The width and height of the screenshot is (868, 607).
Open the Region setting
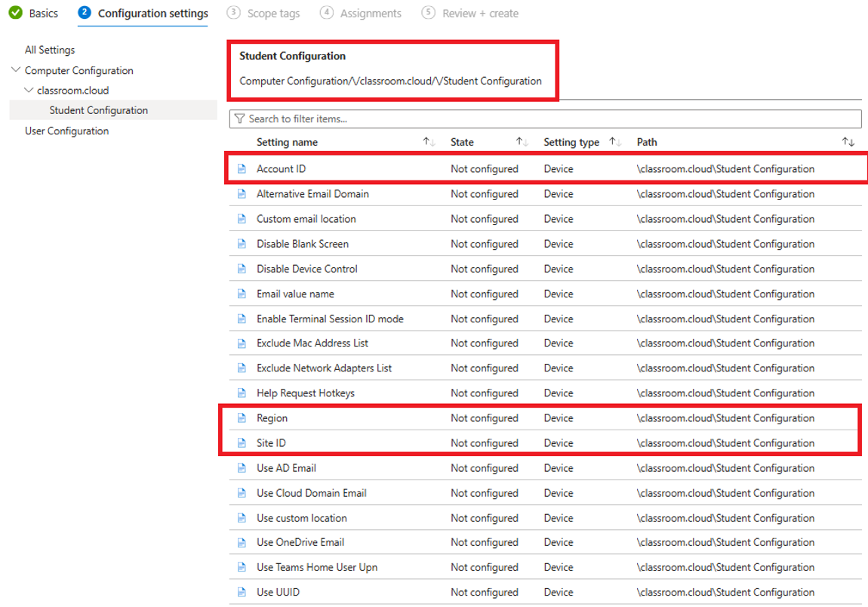(272, 418)
